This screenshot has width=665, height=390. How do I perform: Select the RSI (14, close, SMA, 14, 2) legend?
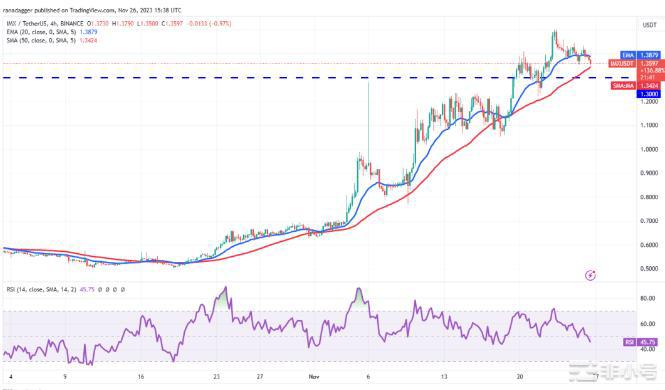pyautogui.click(x=41, y=290)
